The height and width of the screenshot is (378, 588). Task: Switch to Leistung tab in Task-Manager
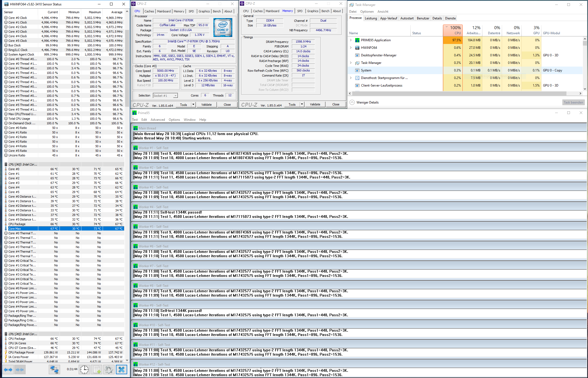coord(371,18)
